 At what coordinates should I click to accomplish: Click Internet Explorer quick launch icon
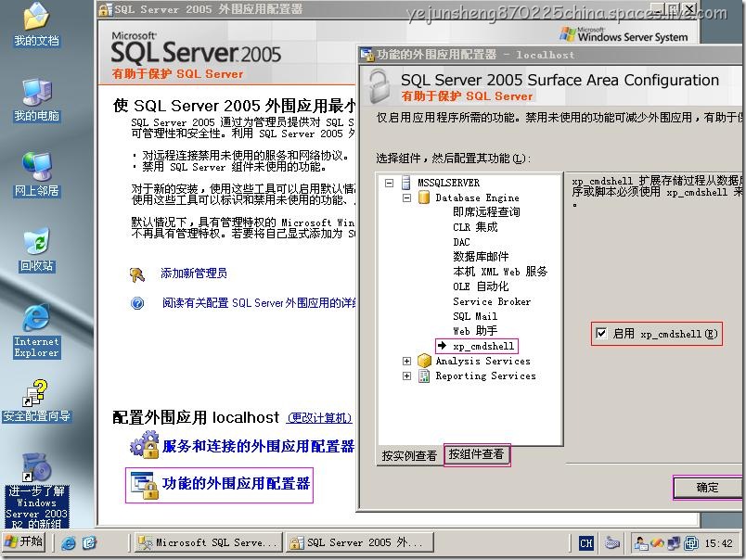pos(69,543)
